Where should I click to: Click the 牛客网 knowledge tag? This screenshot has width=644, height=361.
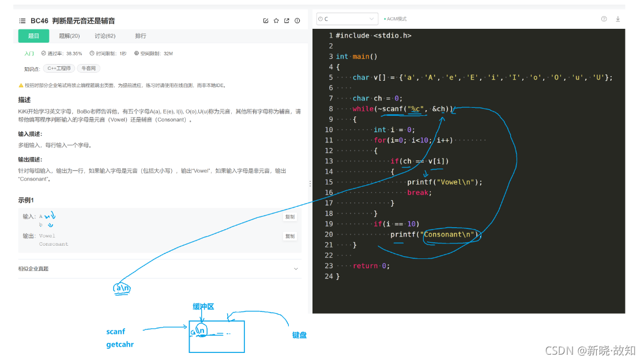(x=89, y=69)
